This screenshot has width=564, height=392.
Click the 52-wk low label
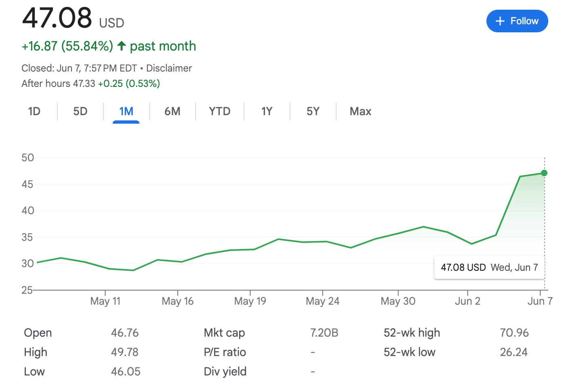[x=410, y=352]
